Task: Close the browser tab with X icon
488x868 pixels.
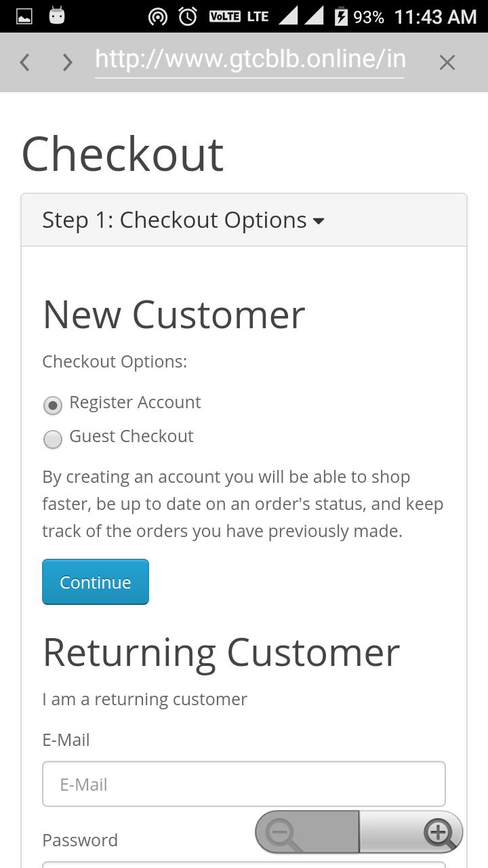Action: click(447, 62)
